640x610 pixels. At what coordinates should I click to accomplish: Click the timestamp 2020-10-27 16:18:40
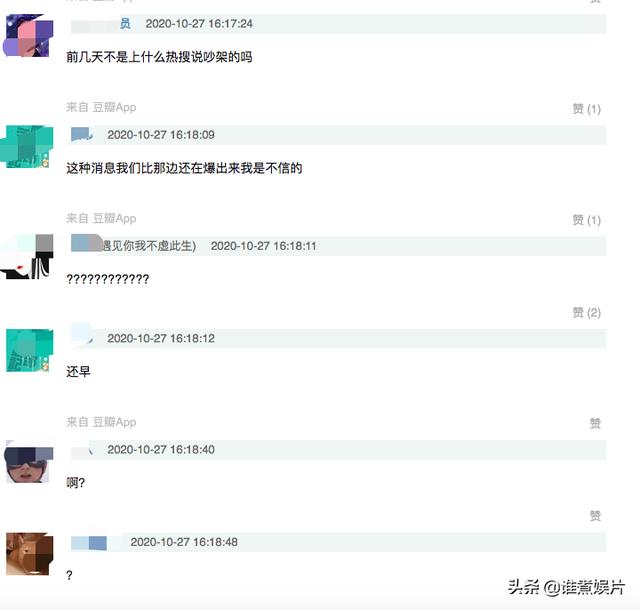[161, 450]
